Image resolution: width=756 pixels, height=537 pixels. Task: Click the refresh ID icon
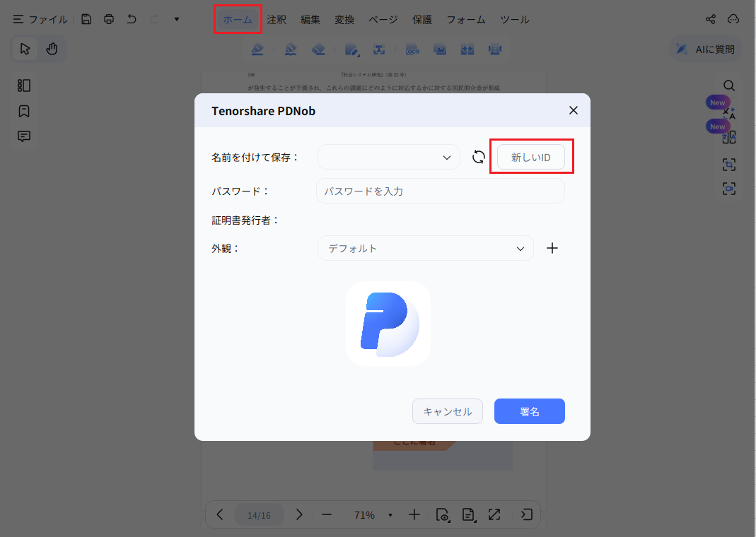pyautogui.click(x=478, y=157)
